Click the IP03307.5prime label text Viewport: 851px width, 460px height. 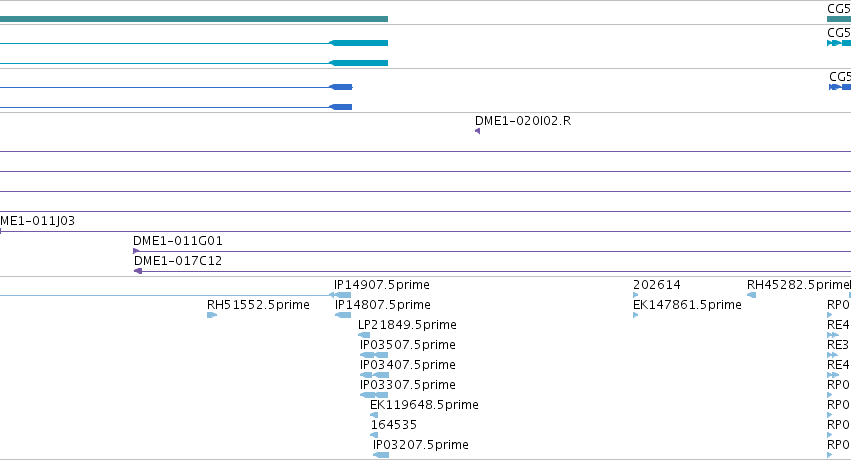pos(408,385)
